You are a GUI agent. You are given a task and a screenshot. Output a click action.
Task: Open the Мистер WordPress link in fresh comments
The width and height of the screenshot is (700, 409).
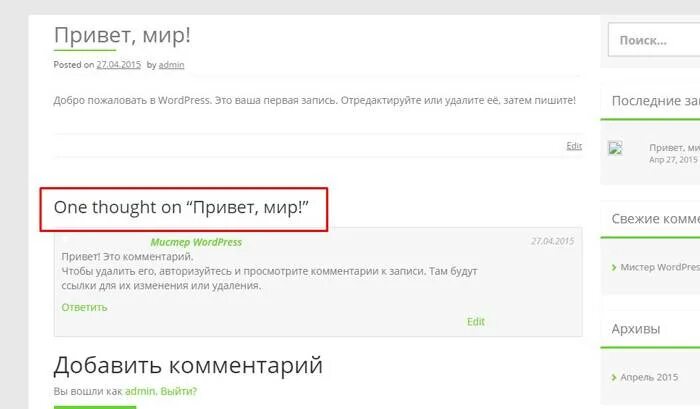[x=660, y=267]
